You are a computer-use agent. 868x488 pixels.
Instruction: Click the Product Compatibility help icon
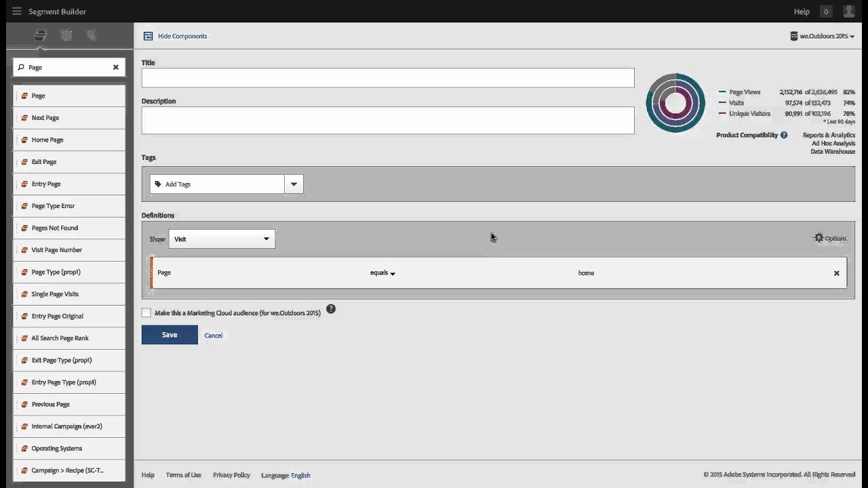click(784, 135)
